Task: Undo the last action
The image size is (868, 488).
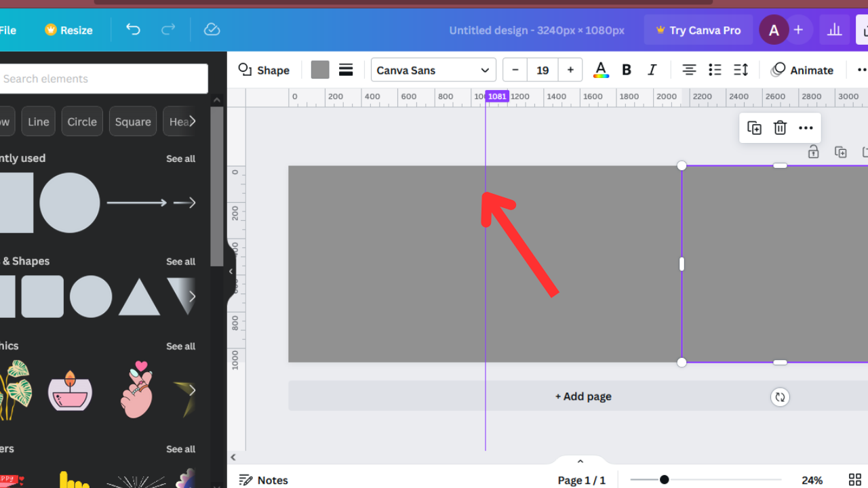Action: (x=133, y=30)
